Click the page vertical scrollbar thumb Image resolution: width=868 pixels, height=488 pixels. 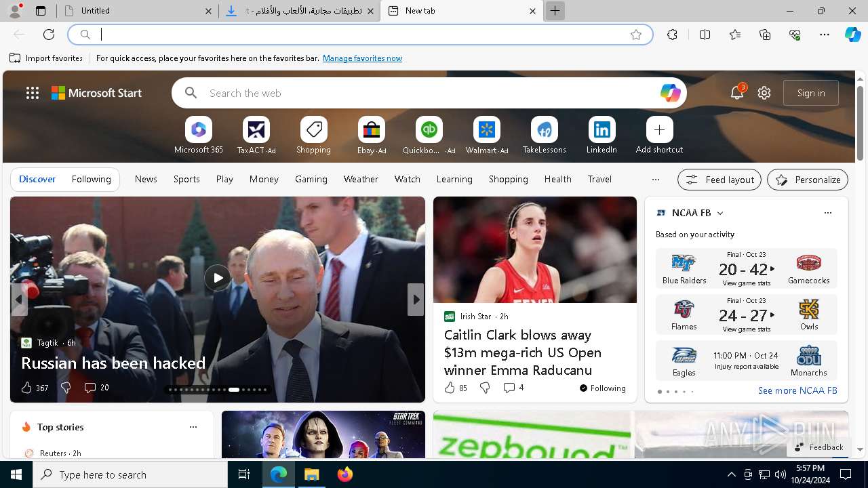[860, 122]
